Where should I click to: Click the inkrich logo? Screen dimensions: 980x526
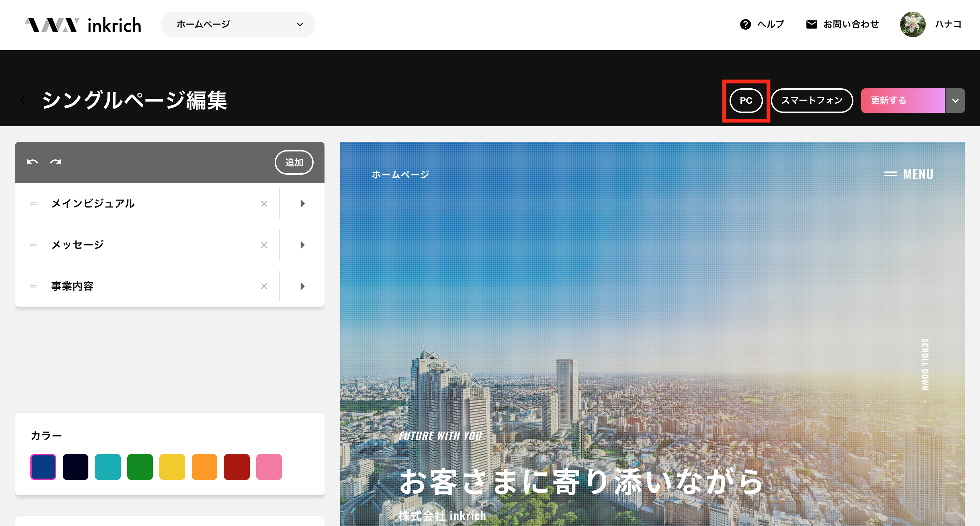83,25
